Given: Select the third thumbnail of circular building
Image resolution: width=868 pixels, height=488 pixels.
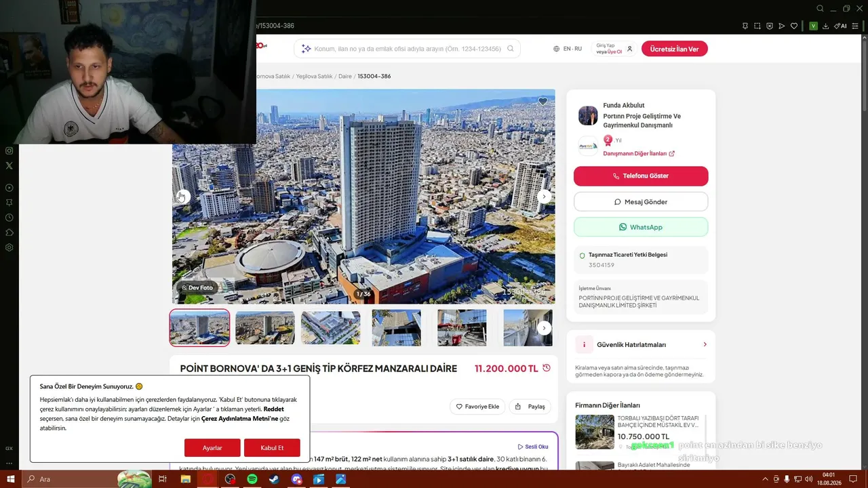Looking at the screenshot, I should (x=331, y=328).
